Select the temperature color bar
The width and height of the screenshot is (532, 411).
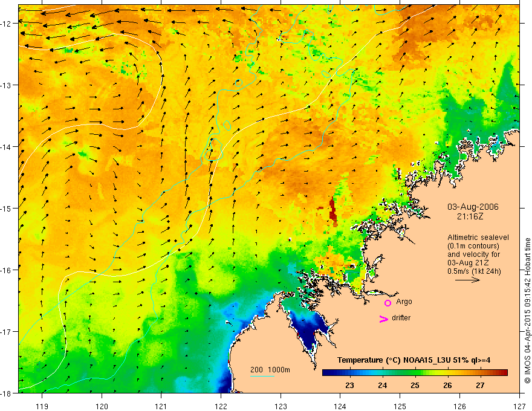click(415, 373)
